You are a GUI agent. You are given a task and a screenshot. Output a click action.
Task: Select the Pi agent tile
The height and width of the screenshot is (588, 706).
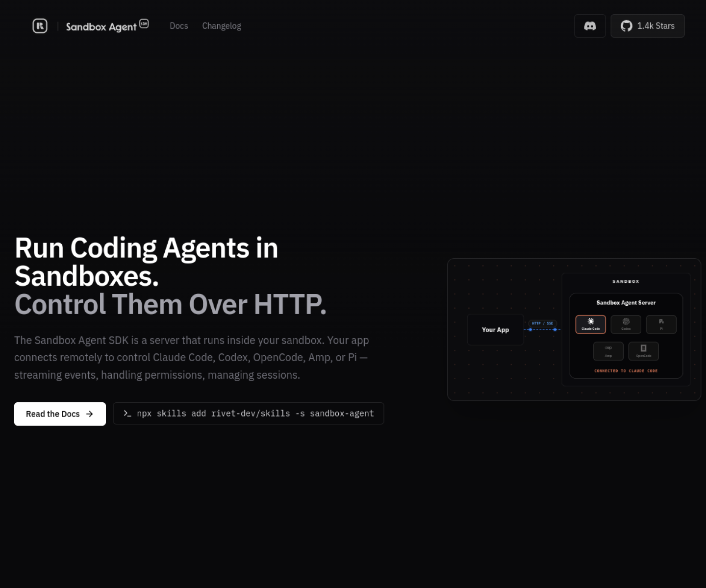661,324
